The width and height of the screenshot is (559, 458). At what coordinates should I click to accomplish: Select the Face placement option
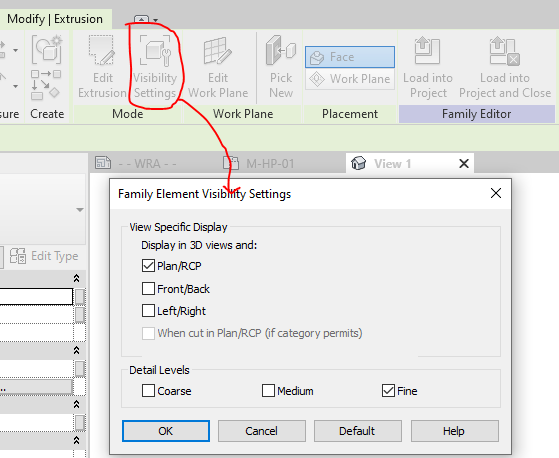(350, 57)
